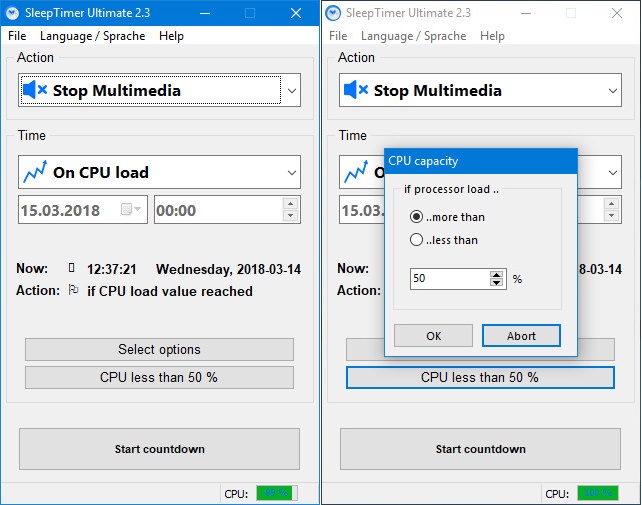
Task: Click the small clock icon beside Now label in left window
Action: point(72,268)
